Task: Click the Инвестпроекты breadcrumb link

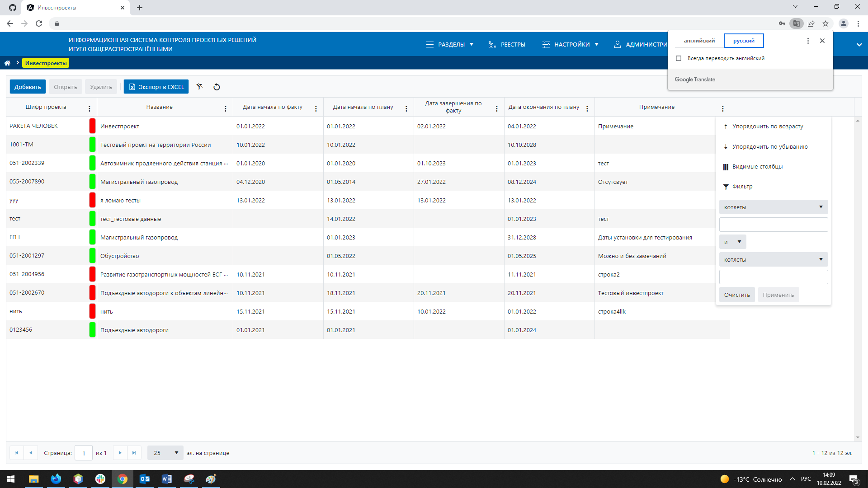Action: pyautogui.click(x=46, y=63)
